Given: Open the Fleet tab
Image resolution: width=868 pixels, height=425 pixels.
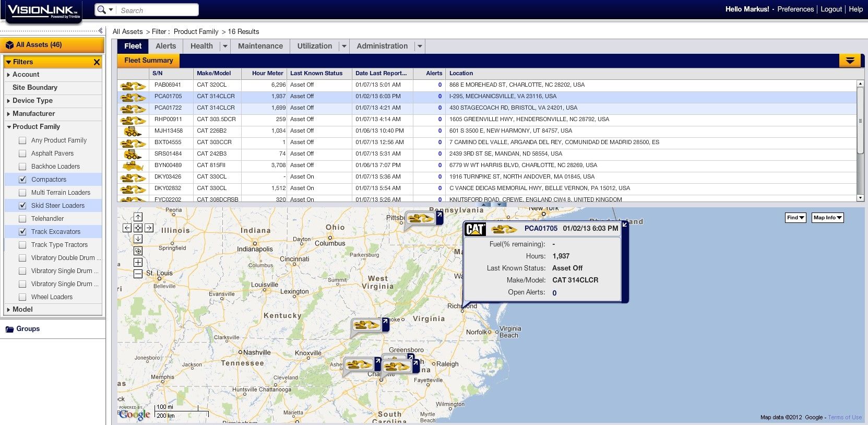Looking at the screenshot, I should coord(133,46).
